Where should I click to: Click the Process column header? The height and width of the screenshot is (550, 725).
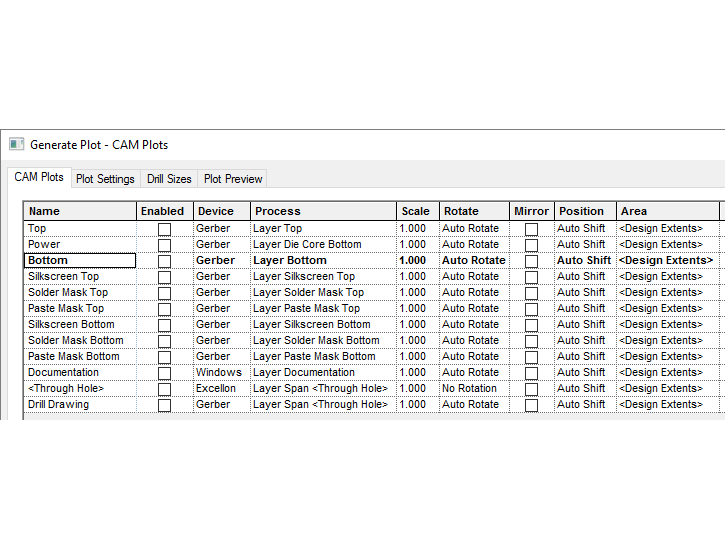click(x=323, y=211)
